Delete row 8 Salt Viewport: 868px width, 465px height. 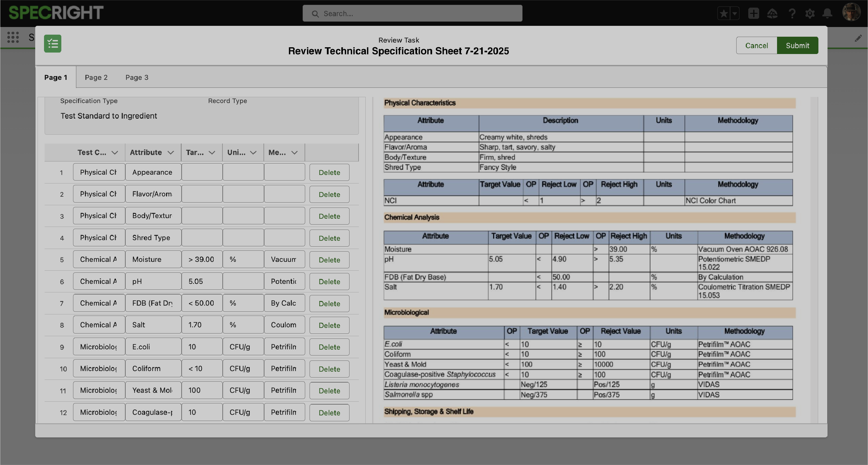329,325
